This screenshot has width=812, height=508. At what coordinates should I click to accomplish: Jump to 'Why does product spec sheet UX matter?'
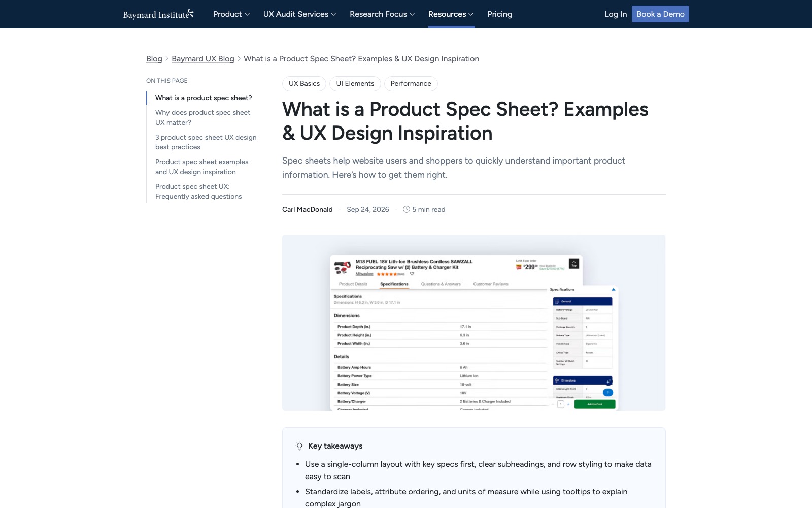[203, 117]
